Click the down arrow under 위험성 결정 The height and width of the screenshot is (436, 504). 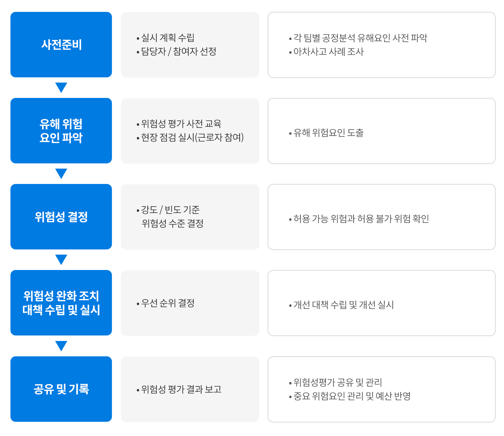[x=61, y=260]
